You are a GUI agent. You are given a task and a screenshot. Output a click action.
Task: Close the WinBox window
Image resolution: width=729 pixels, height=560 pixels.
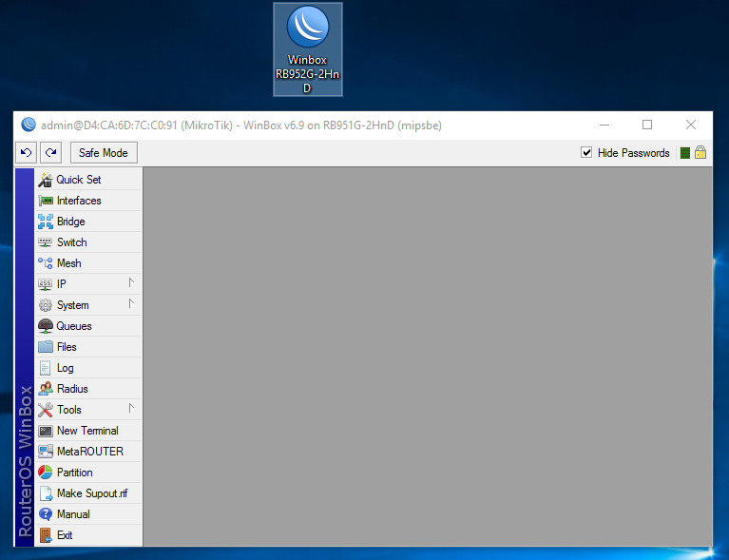[x=691, y=125]
